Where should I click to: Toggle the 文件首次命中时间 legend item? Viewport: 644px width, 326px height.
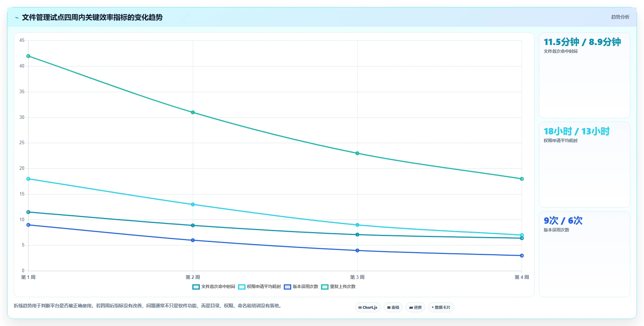pos(214,287)
